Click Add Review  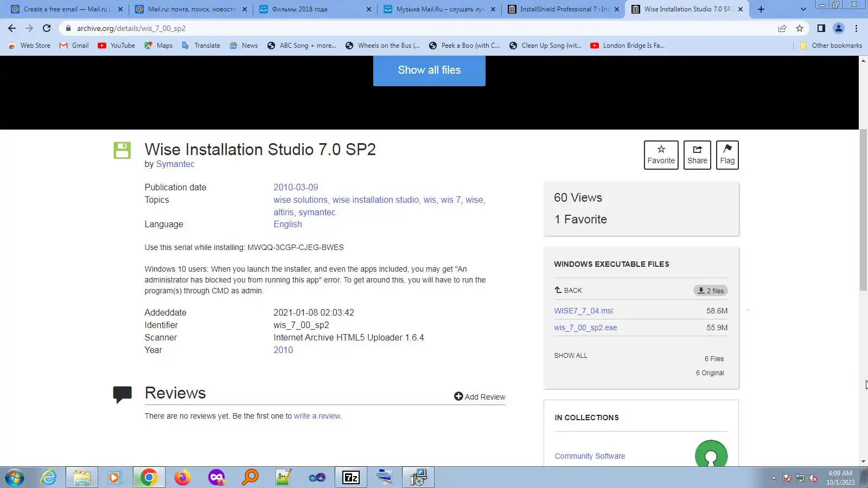[480, 397]
